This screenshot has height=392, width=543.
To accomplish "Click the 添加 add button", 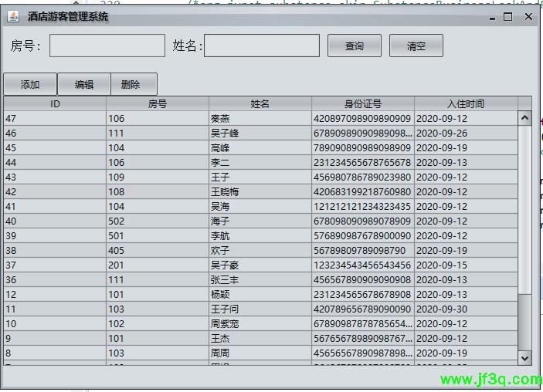I will pos(30,85).
